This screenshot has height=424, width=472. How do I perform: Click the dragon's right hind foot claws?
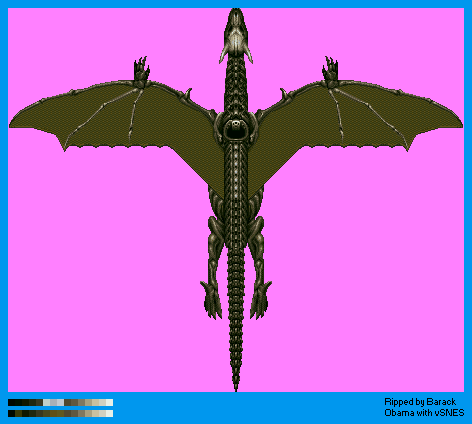[x=260, y=300]
